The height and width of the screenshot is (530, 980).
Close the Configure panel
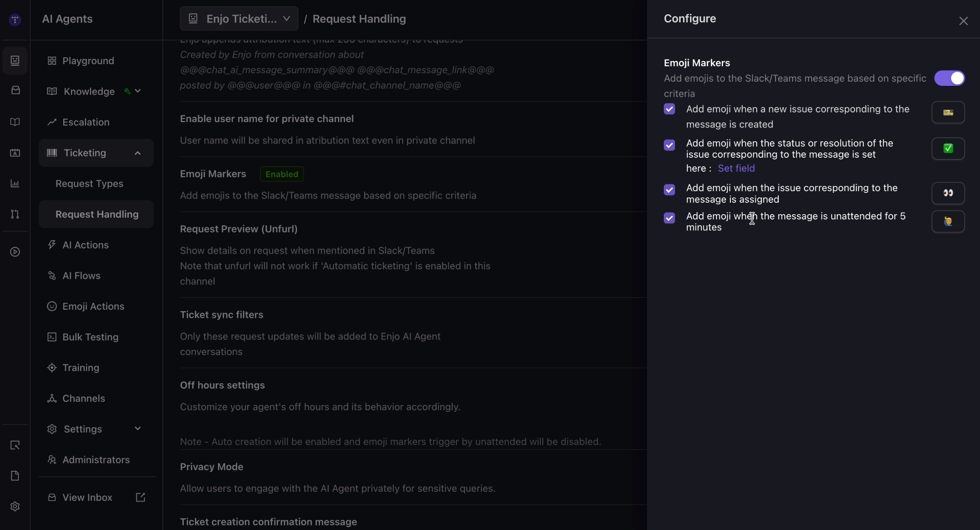964,21
